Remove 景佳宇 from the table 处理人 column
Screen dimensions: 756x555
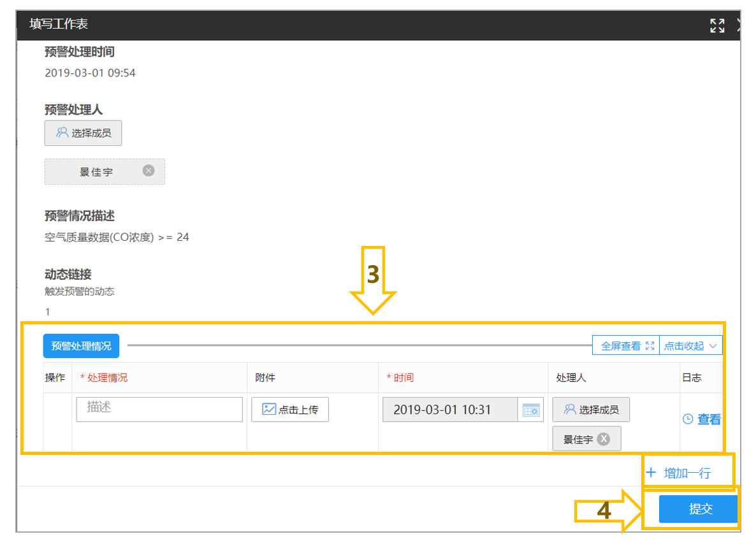603,439
